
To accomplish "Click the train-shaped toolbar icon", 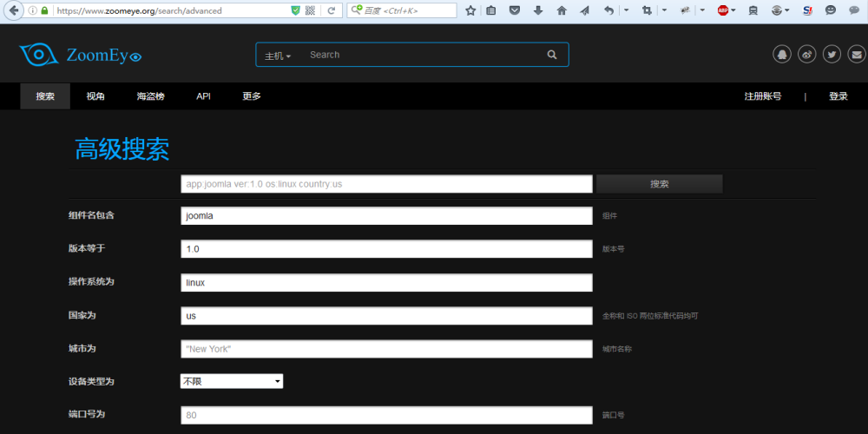I will click(x=753, y=10).
